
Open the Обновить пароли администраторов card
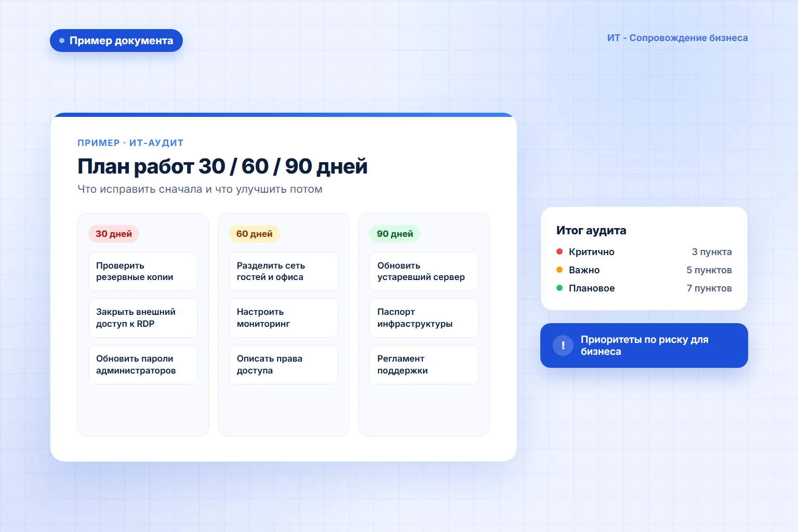(143, 365)
